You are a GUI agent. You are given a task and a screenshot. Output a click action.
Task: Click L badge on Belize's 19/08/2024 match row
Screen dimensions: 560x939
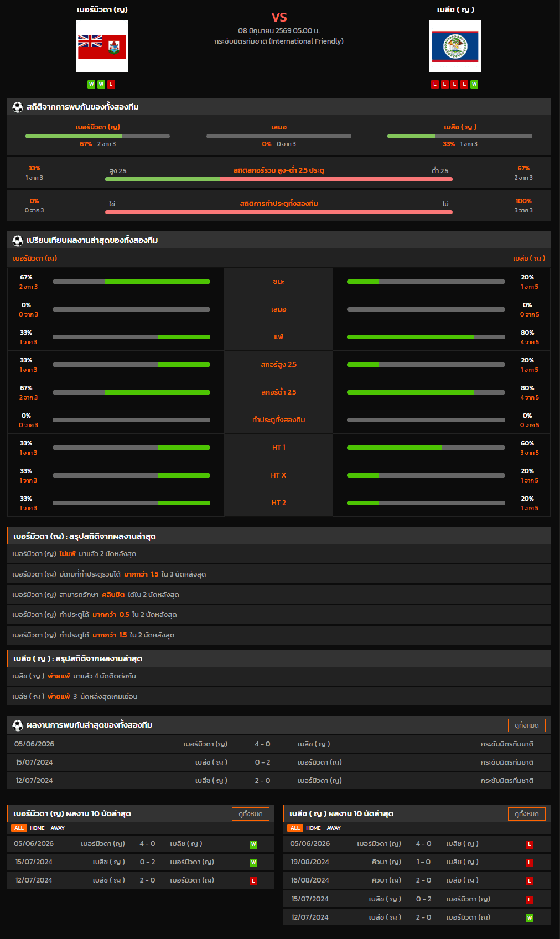point(530,863)
